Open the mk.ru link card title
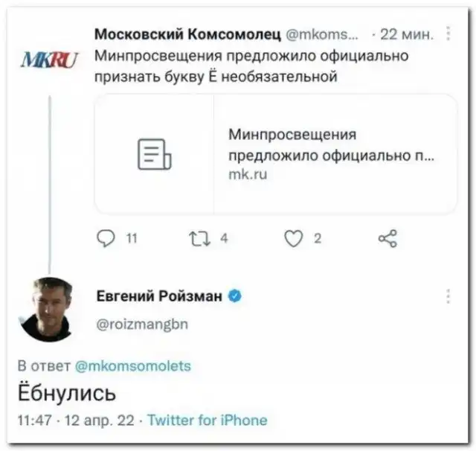The height and width of the screenshot is (451, 476). [330, 145]
